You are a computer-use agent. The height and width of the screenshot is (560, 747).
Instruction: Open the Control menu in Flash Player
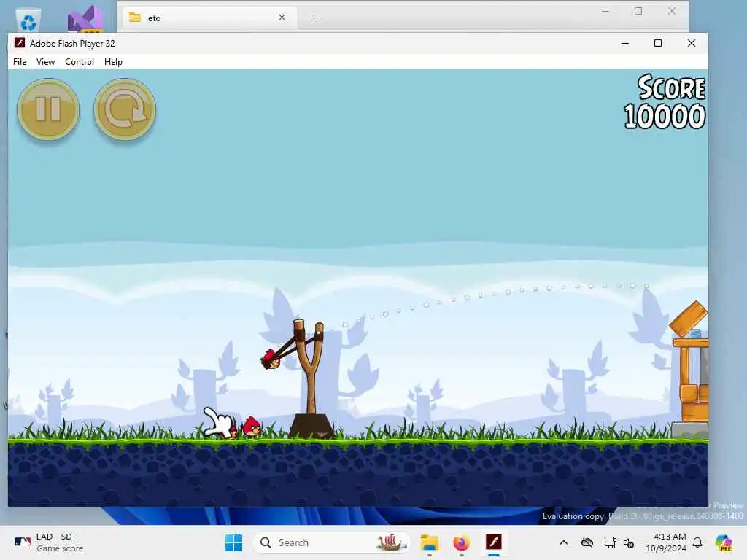tap(80, 62)
